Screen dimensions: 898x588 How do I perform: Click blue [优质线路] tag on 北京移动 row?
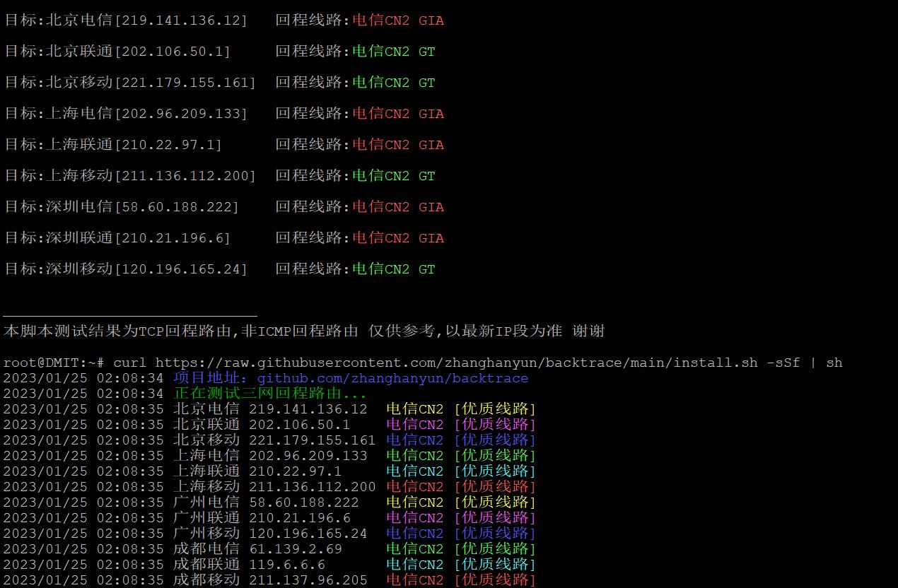[495, 440]
